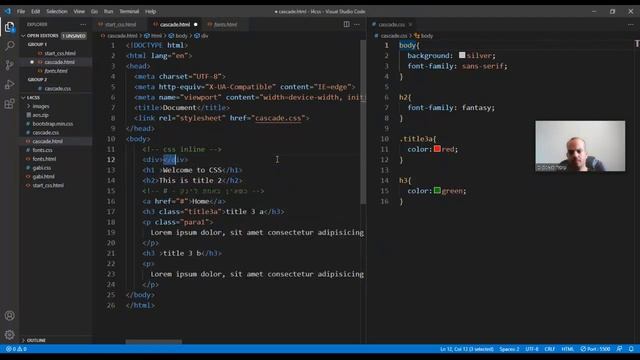This screenshot has width=640, height=360.
Task: Open gabi.html in the file tree
Action: (43, 177)
